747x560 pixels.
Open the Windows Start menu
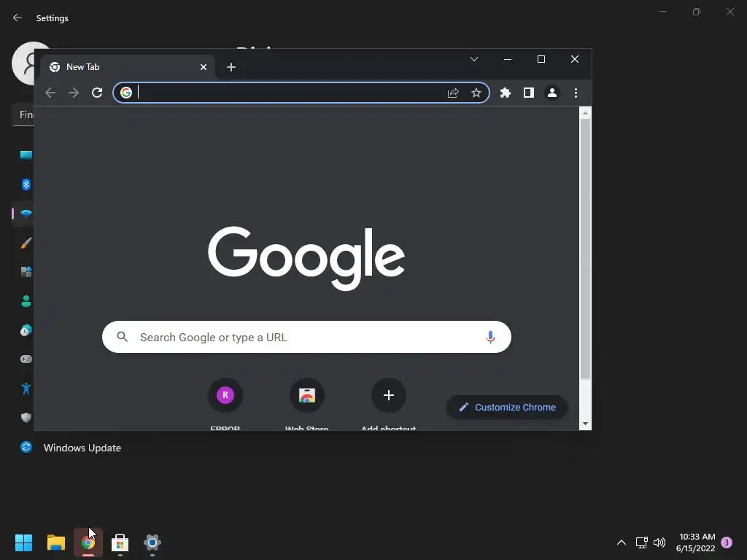(x=23, y=542)
